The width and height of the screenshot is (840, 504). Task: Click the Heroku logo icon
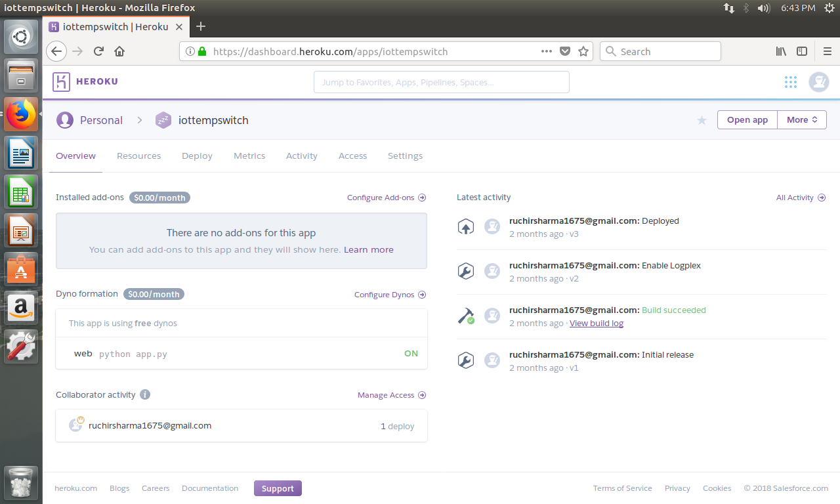(61, 82)
